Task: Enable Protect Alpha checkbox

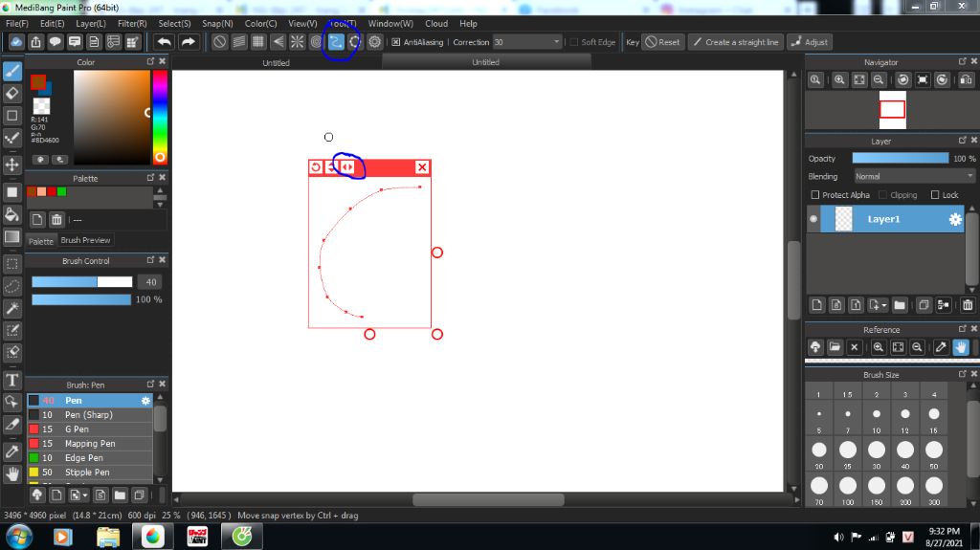Action: [x=815, y=195]
